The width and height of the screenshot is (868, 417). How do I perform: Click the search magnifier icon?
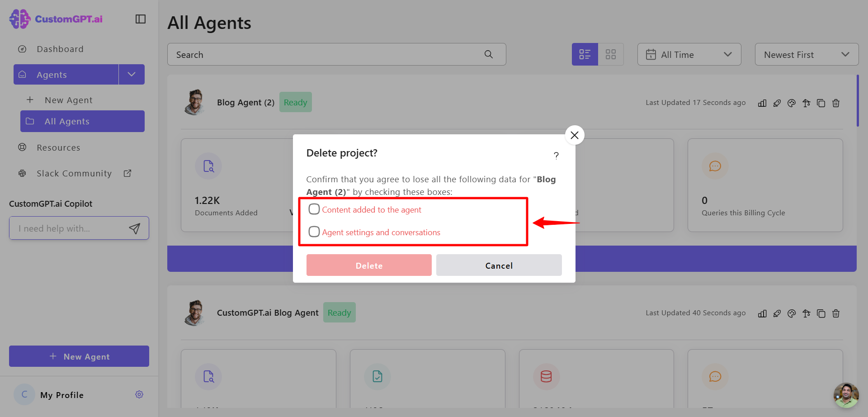pos(489,54)
